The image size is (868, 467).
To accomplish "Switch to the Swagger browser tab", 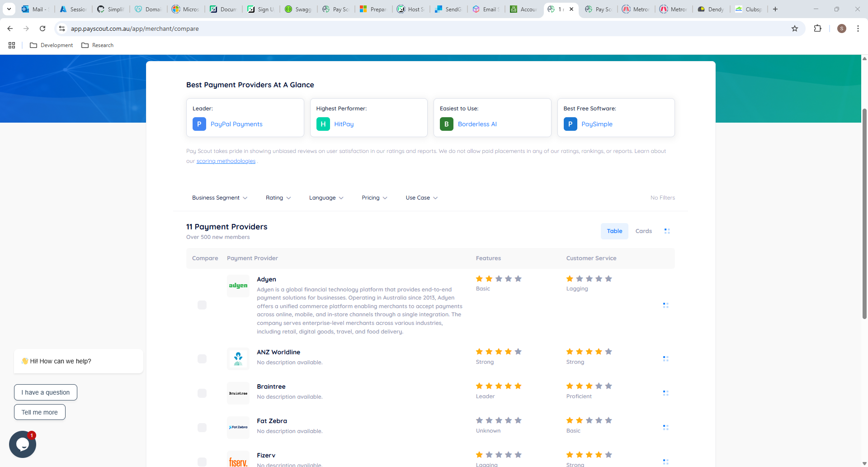I will (299, 9).
